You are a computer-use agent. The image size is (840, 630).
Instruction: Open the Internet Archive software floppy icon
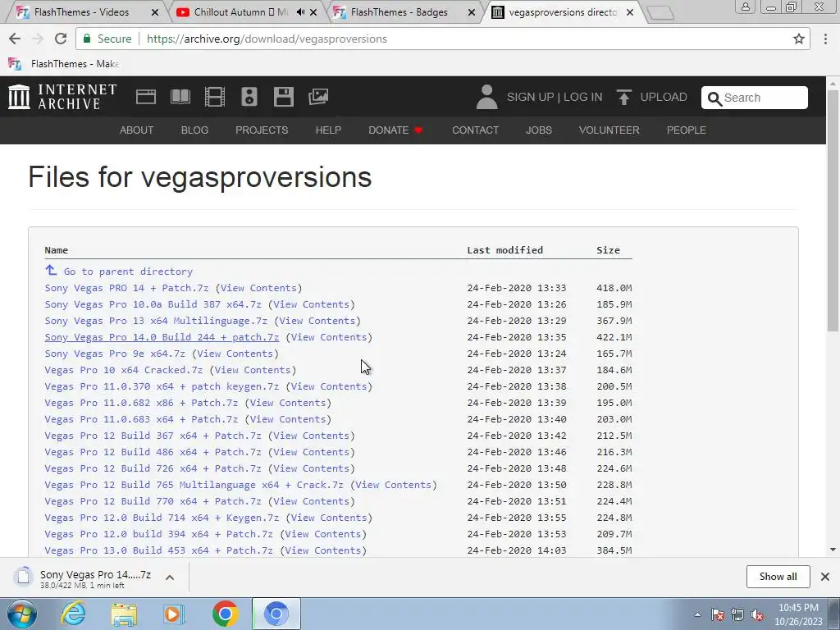coord(283,97)
